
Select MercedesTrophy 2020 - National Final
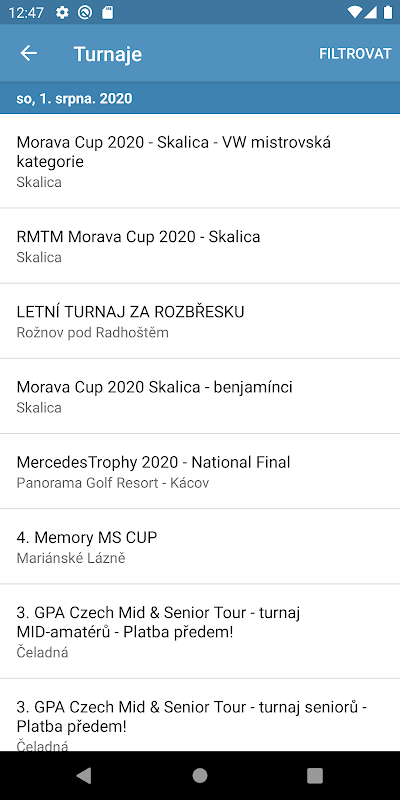(200, 471)
